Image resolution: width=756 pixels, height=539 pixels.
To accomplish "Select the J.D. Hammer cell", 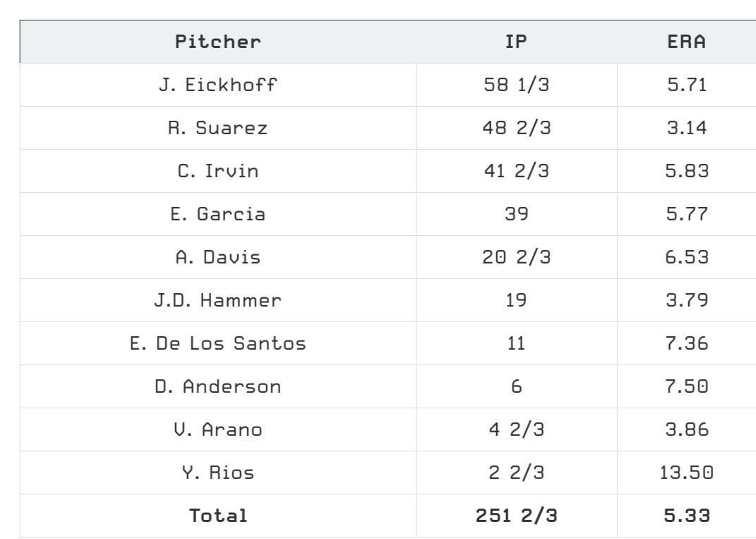I will click(x=218, y=300).
